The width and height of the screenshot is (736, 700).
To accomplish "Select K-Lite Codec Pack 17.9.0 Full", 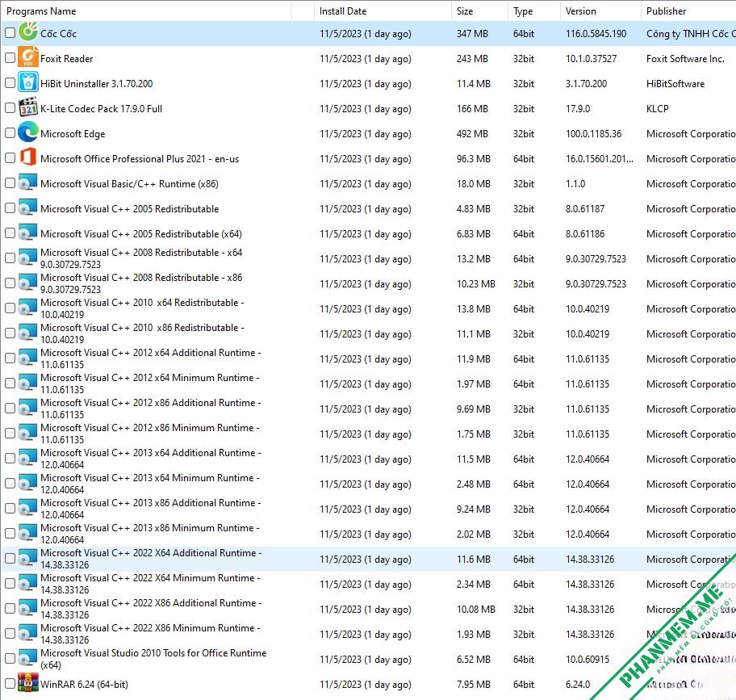I will coord(101,109).
